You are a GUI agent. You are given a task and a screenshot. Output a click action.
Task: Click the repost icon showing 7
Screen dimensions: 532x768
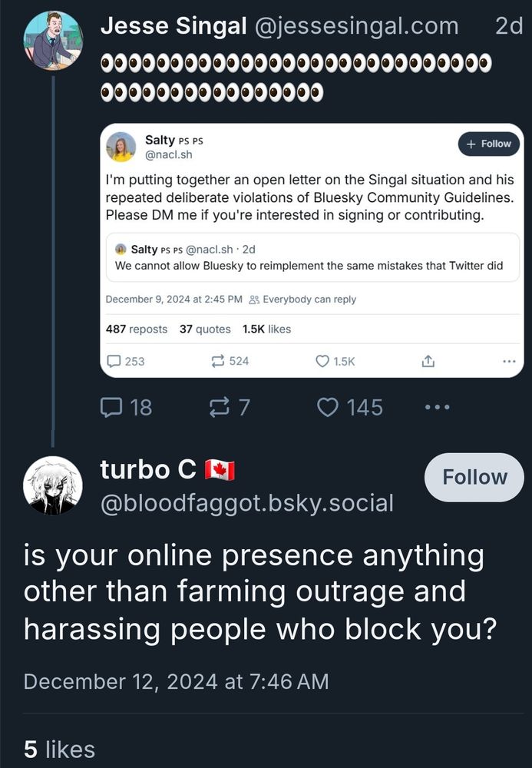[219, 407]
